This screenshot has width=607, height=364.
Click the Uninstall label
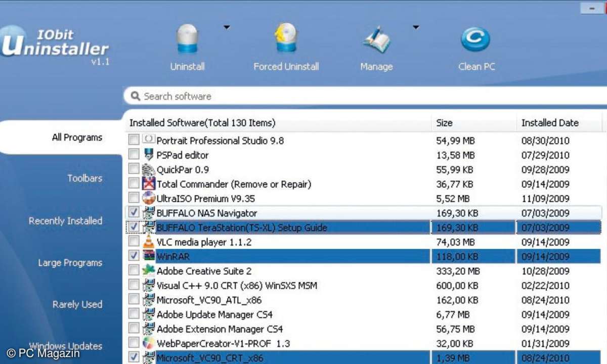click(187, 67)
